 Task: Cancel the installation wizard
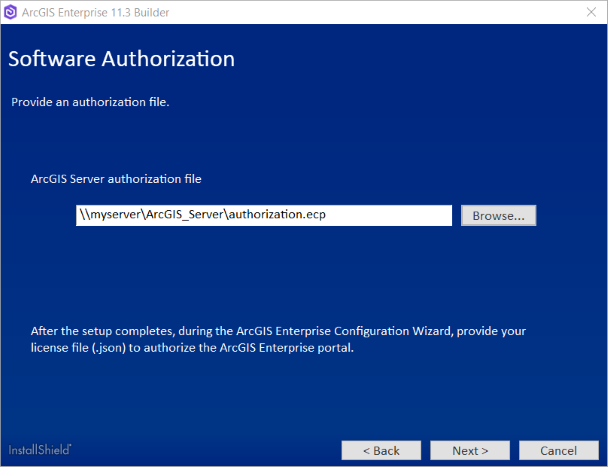(x=559, y=450)
